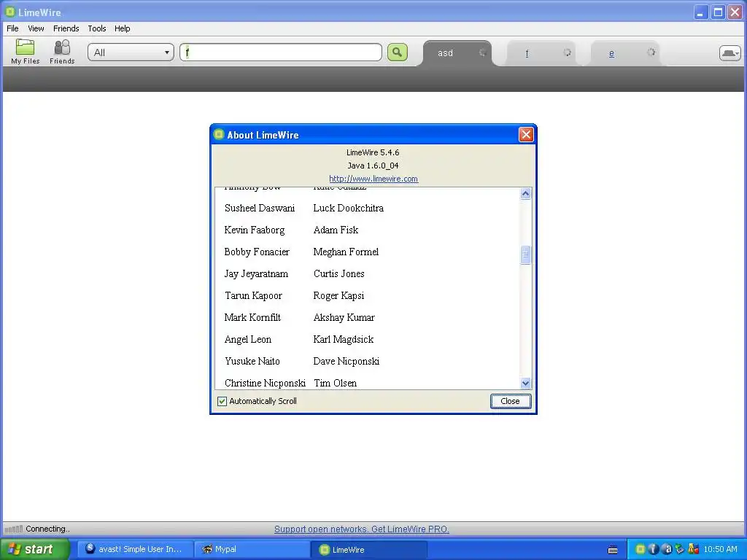Screen dimensions: 747x560
Task: Click the LimeWire logo in main title bar
Action: pos(10,12)
